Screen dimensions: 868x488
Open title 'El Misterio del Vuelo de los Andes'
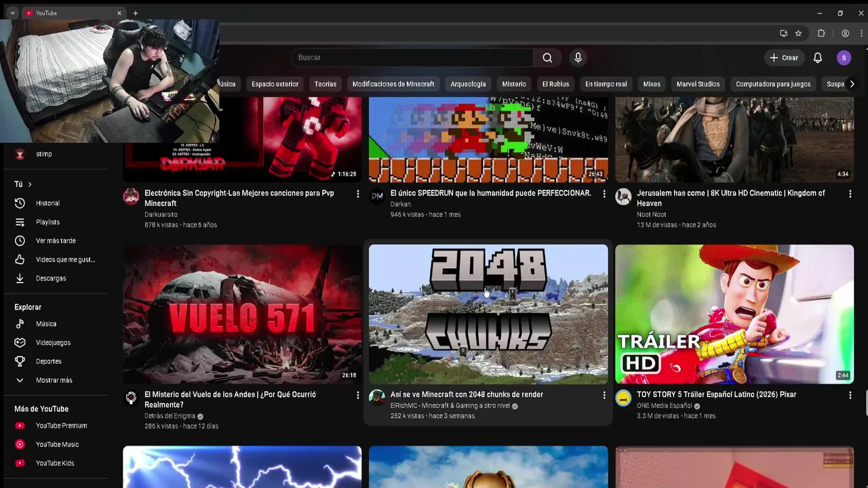pyautogui.click(x=230, y=399)
